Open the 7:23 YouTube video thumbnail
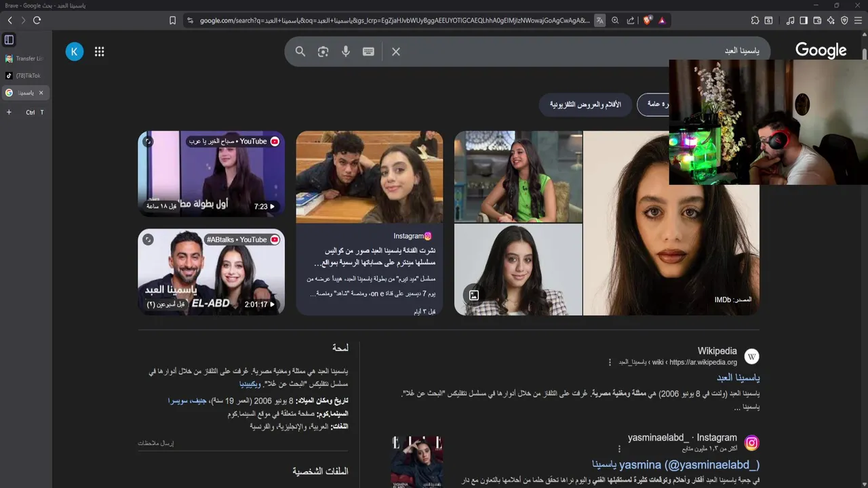Viewport: 868px width, 488px height. pos(212,174)
